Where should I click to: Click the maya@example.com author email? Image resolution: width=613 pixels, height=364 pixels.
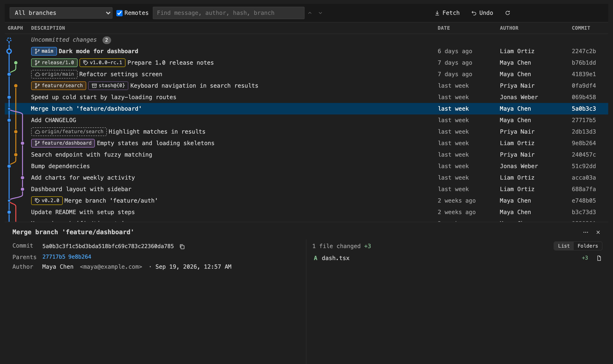tap(111, 267)
